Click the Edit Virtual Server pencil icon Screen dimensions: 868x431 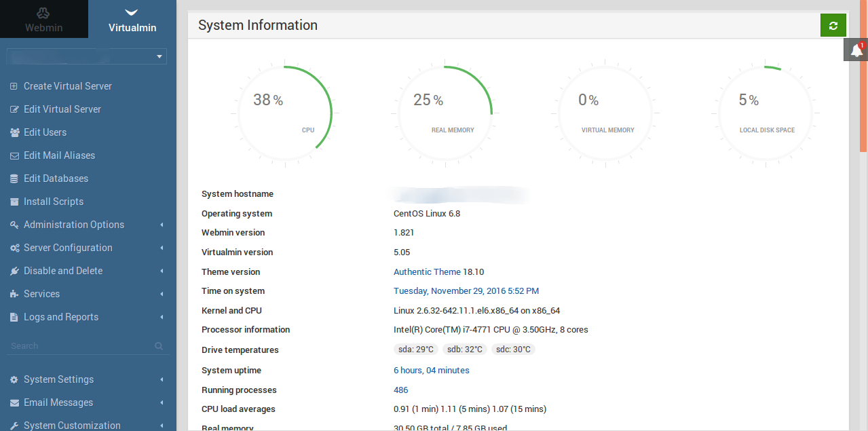[14, 109]
